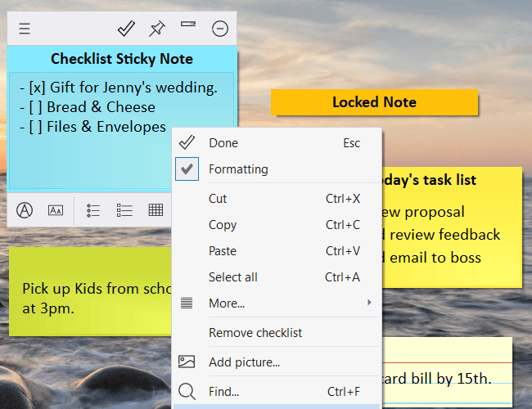Click the checklist formatting icon
The height and width of the screenshot is (409, 532).
point(124,210)
